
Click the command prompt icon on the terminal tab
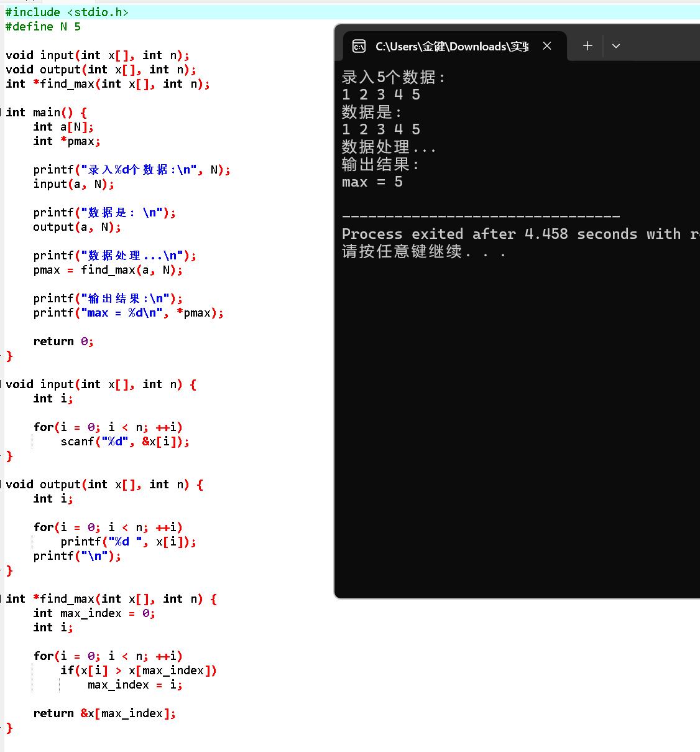(359, 45)
